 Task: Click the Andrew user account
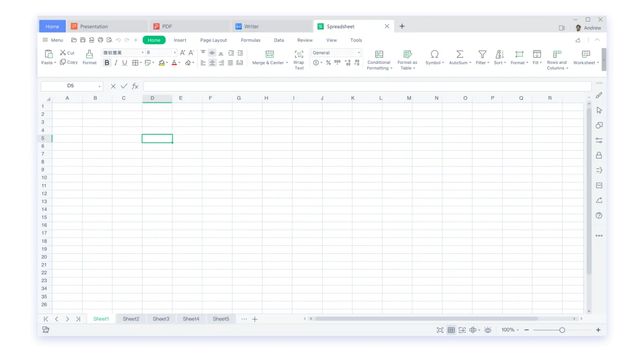[588, 28]
